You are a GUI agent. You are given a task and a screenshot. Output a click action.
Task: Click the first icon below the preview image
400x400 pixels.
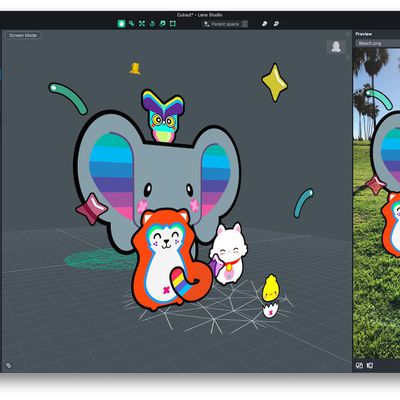pyautogui.click(x=359, y=365)
